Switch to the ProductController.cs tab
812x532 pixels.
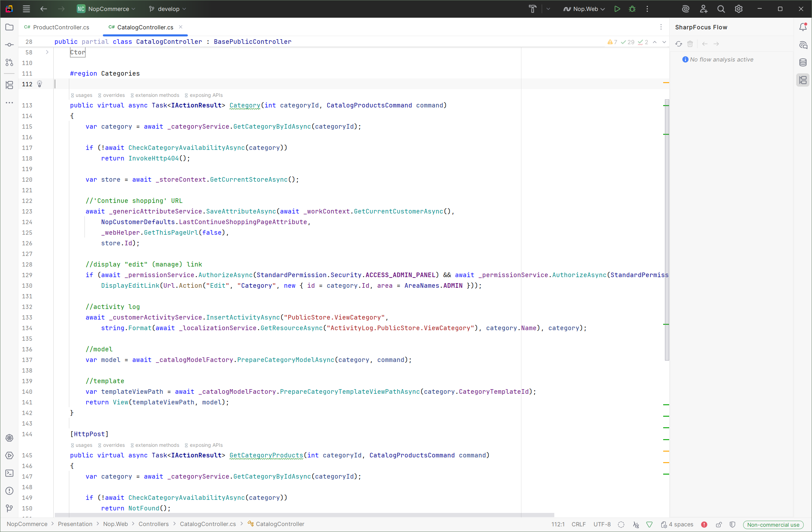click(x=61, y=27)
